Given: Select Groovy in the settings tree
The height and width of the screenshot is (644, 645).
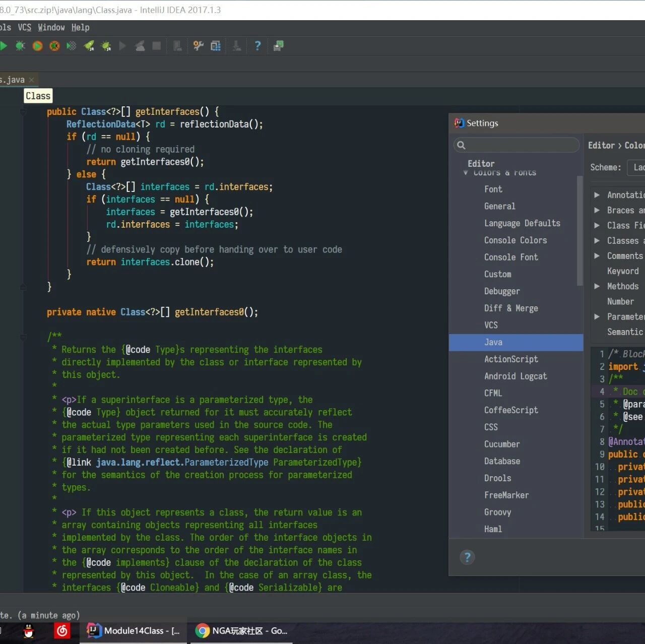Looking at the screenshot, I should click(x=497, y=512).
